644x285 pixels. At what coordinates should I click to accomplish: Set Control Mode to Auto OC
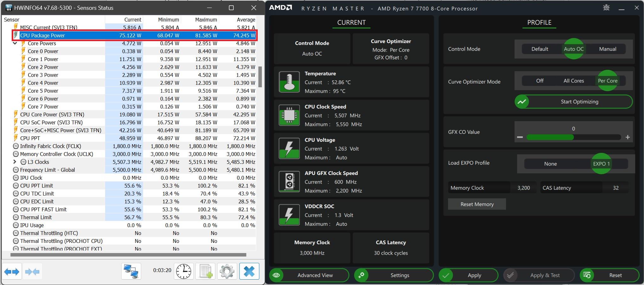coord(573,49)
